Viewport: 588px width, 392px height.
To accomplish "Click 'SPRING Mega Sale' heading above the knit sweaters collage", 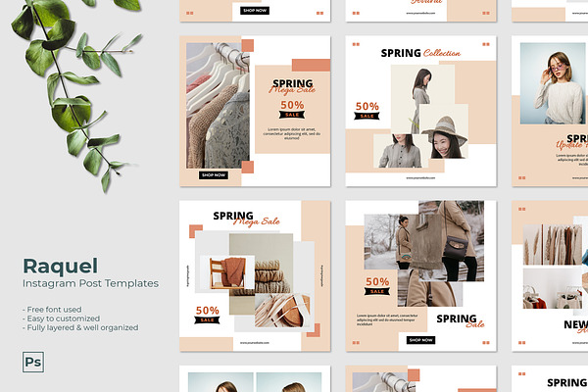I will click(246, 219).
